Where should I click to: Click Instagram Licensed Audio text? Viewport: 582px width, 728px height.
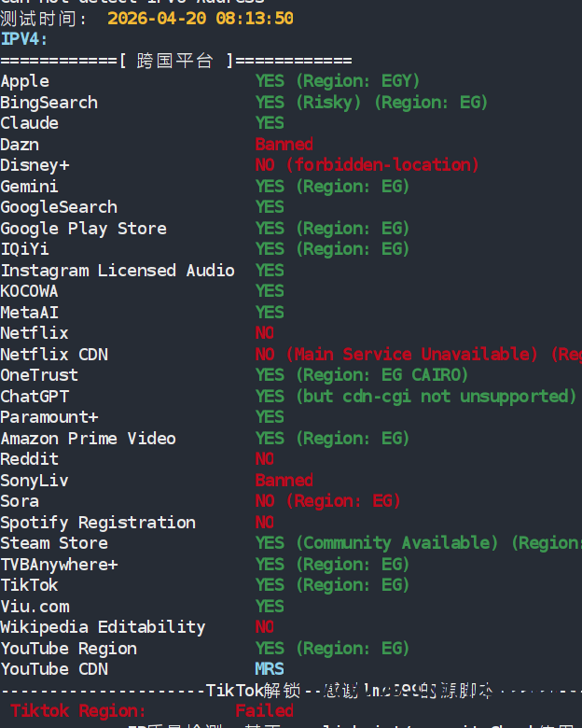click(118, 271)
